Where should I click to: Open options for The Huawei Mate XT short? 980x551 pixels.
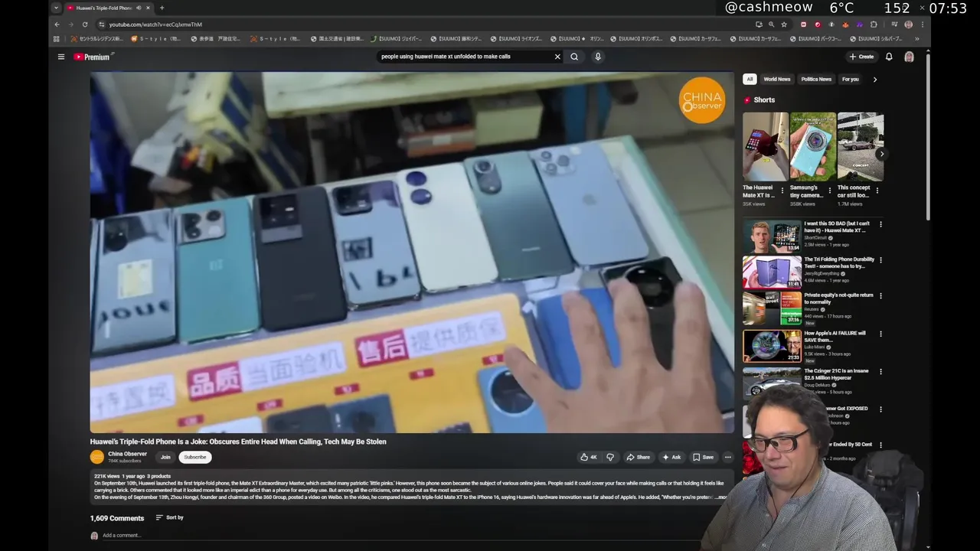782,190
